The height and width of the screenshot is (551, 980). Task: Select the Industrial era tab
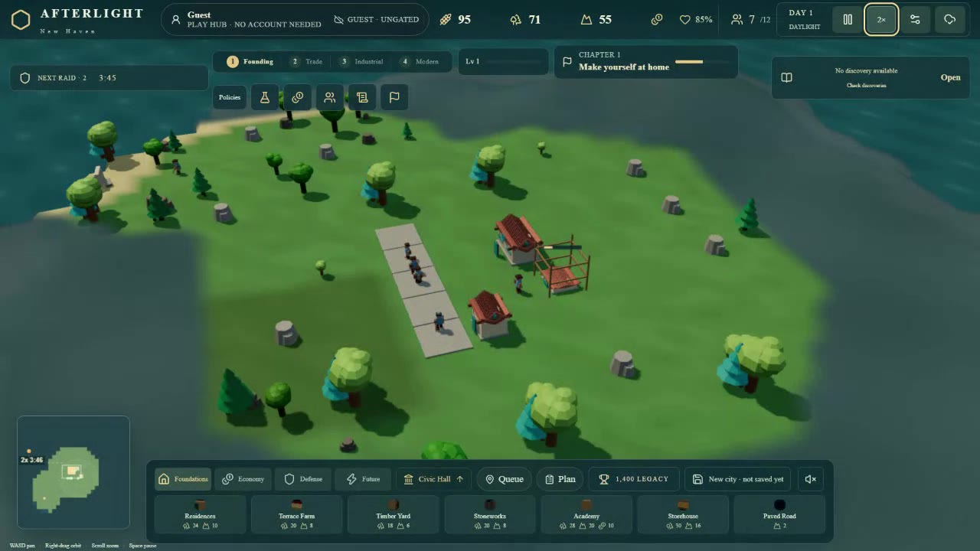(x=361, y=61)
